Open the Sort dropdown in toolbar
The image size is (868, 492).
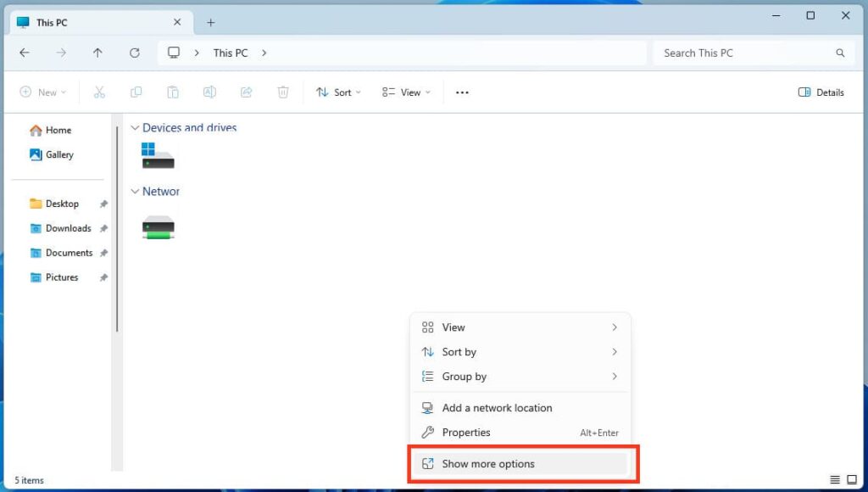[x=338, y=92]
